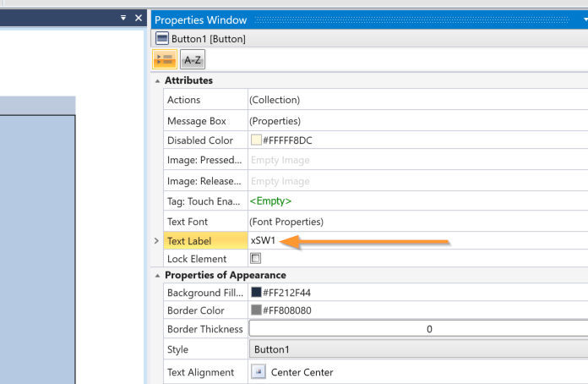Edit the Text Label field xSW1
This screenshot has width=588, height=384.
tap(338, 241)
